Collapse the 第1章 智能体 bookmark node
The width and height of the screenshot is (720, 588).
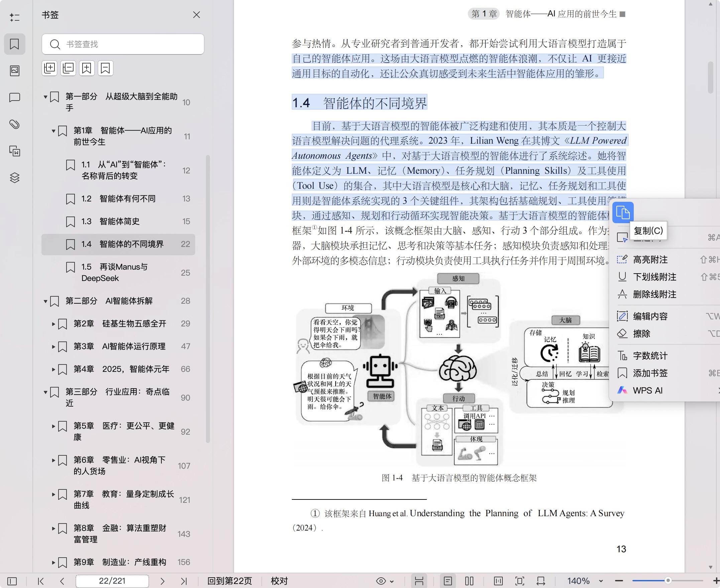point(53,131)
